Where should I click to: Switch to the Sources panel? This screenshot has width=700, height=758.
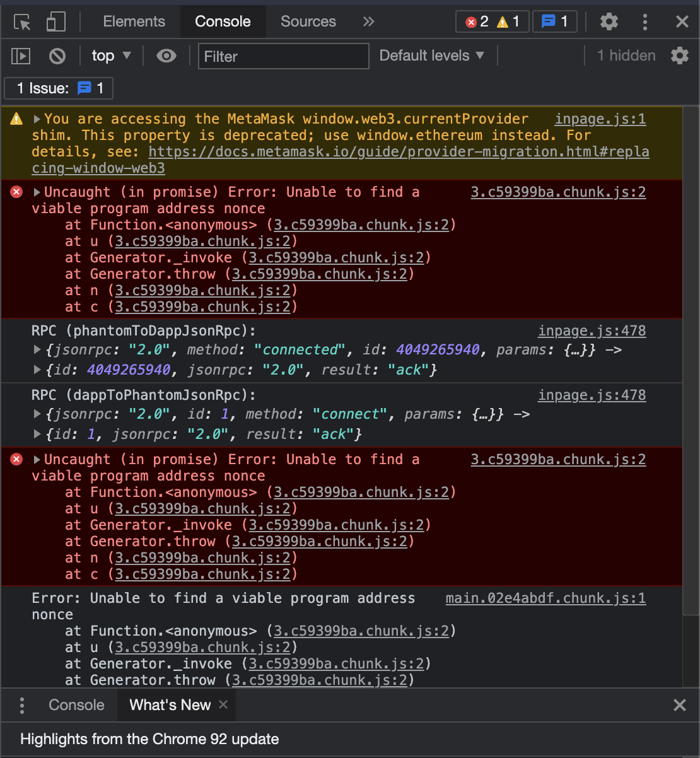click(308, 21)
